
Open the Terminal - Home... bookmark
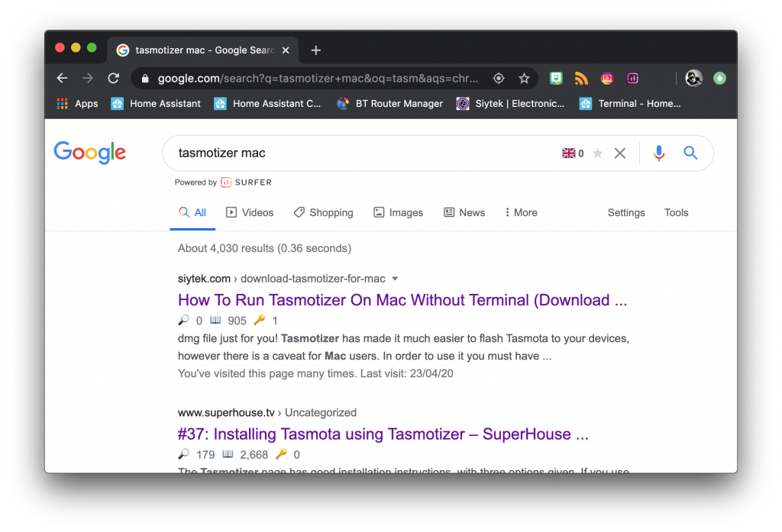630,104
